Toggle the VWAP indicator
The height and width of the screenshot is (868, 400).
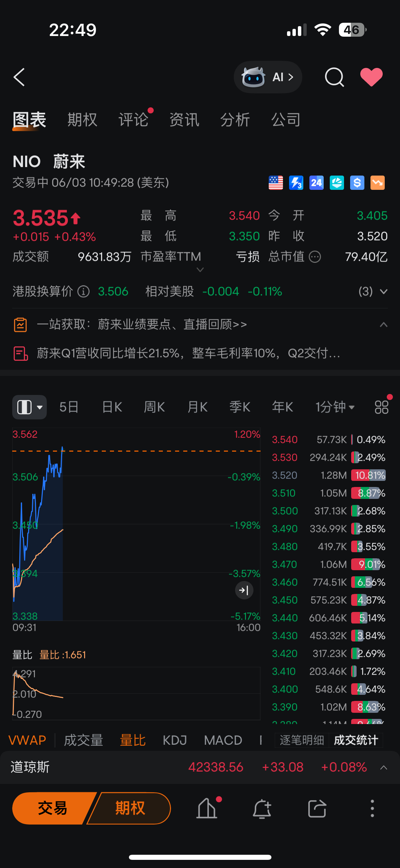click(27, 740)
